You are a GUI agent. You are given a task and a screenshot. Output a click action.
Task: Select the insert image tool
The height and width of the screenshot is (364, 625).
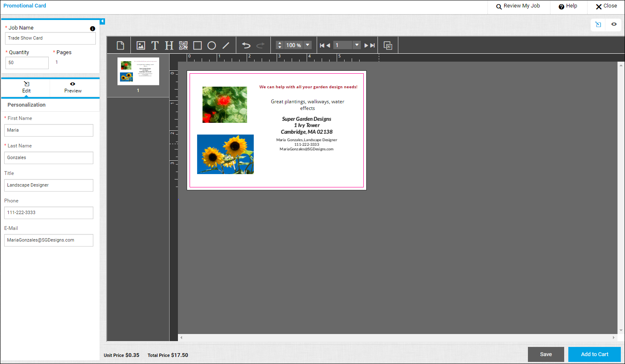tap(141, 45)
